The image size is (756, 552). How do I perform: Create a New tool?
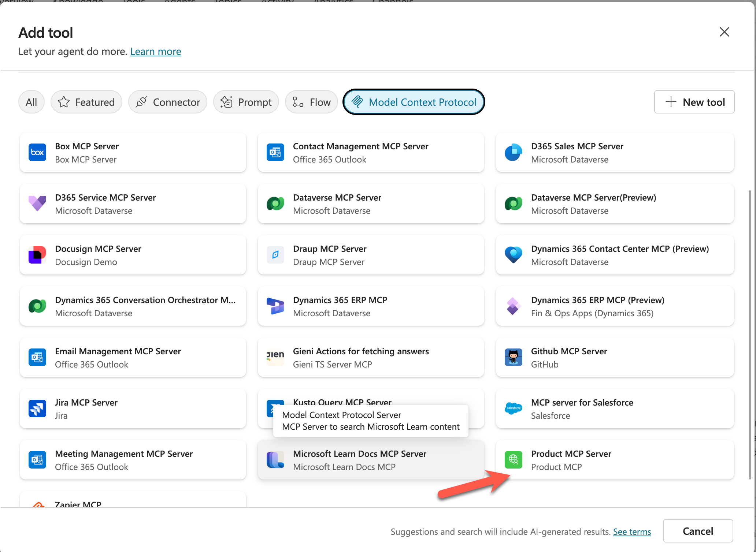coord(694,102)
